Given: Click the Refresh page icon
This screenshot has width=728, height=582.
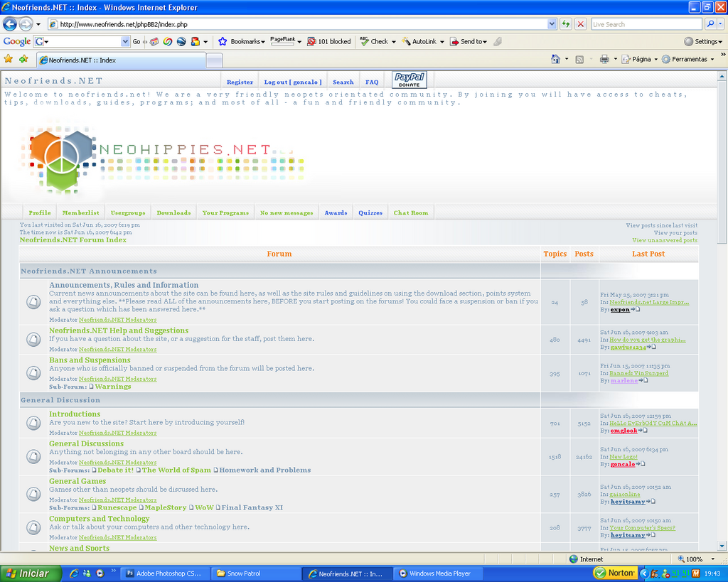Looking at the screenshot, I should [x=566, y=24].
